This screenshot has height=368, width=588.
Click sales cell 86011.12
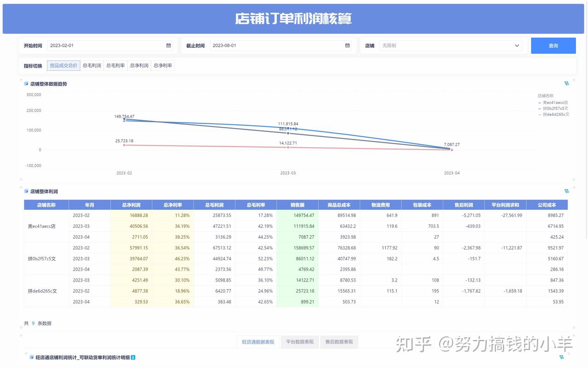[x=297, y=259]
